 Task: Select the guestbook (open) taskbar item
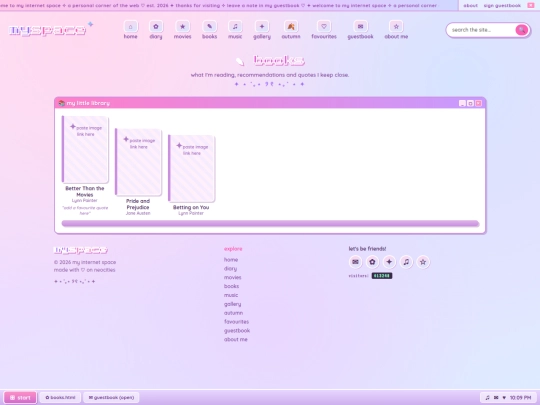[111, 397]
